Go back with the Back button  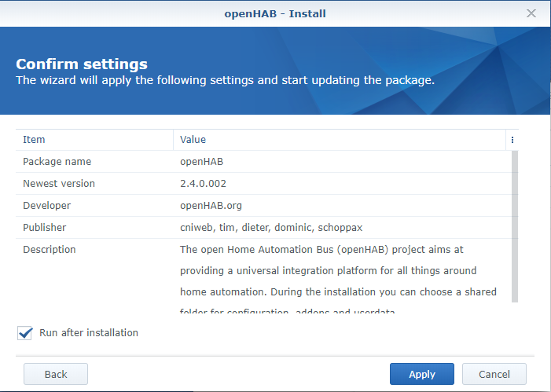[x=56, y=374]
